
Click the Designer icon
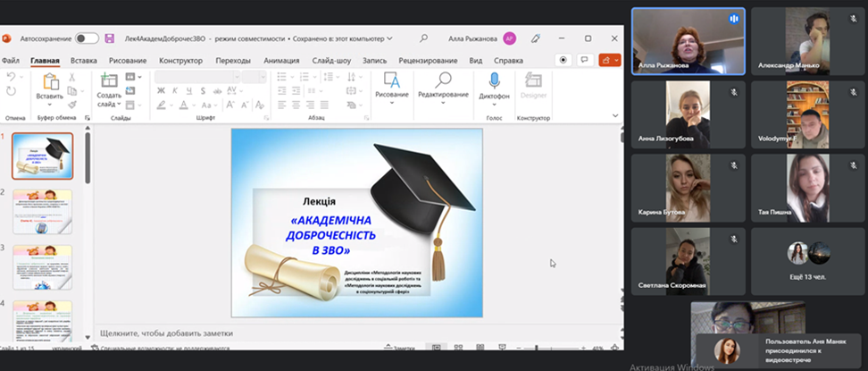coord(533,81)
